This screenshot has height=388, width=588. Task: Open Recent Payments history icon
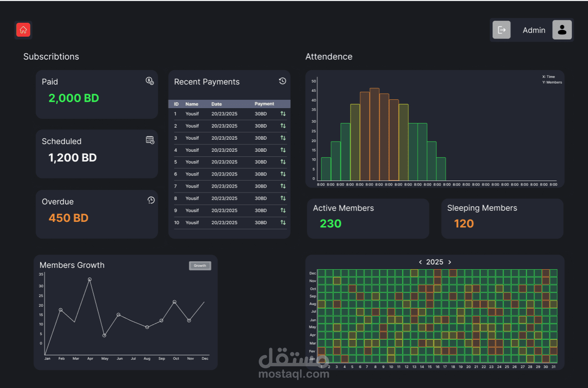[282, 81]
